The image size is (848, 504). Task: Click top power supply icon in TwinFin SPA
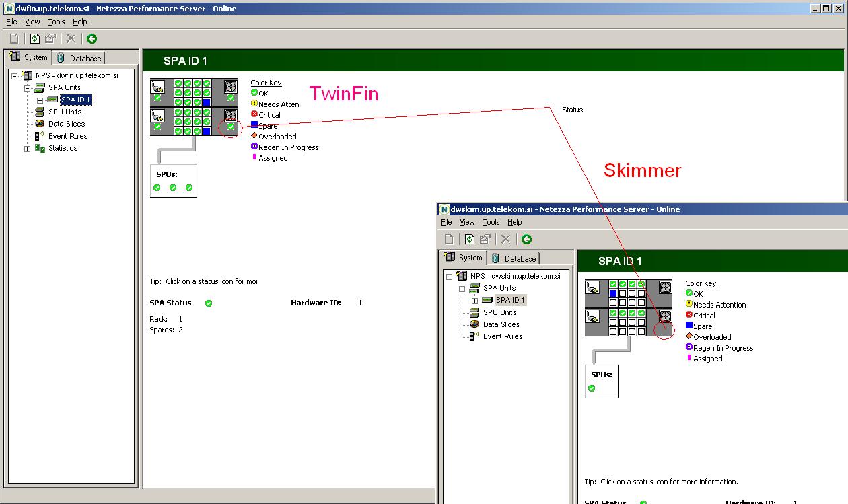[157, 86]
